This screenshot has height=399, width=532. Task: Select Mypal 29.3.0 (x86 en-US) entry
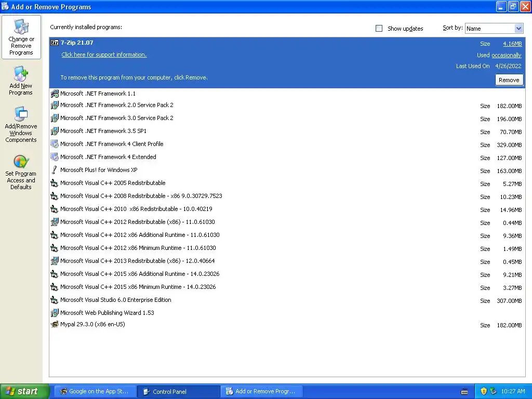tap(287, 324)
